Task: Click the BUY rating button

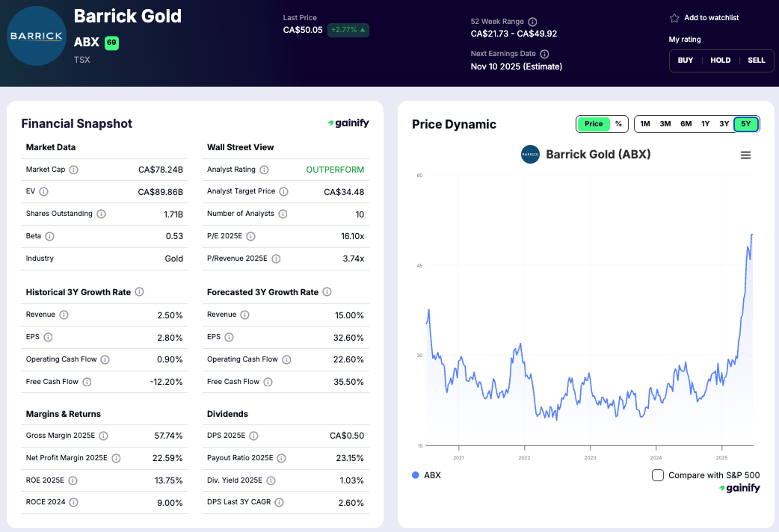Action: point(686,61)
